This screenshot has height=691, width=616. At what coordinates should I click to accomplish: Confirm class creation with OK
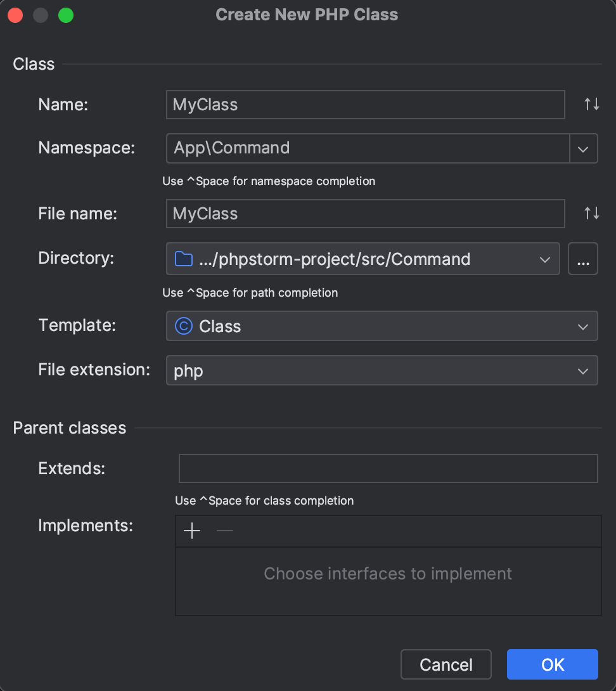click(551, 664)
